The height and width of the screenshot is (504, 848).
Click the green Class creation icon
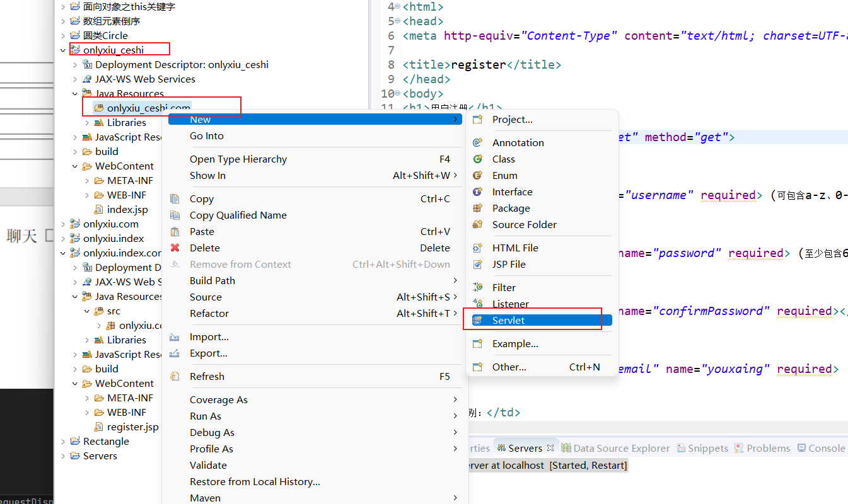(x=477, y=159)
